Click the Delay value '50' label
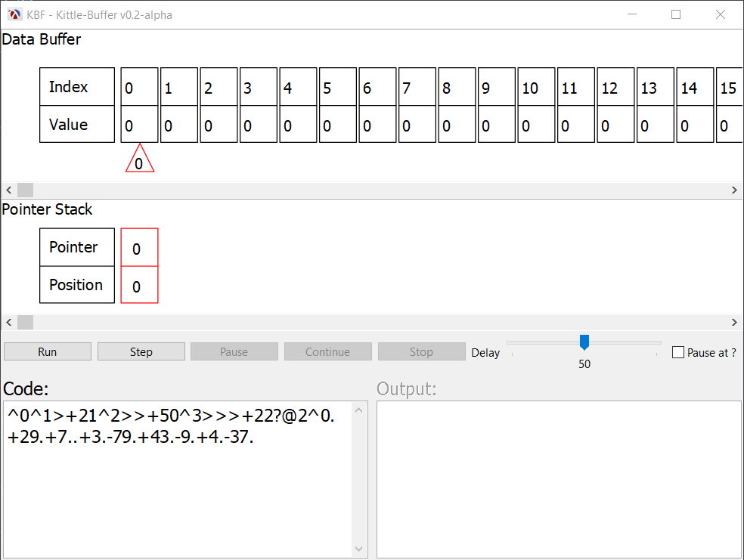Image resolution: width=744 pixels, height=560 pixels. pyautogui.click(x=584, y=364)
